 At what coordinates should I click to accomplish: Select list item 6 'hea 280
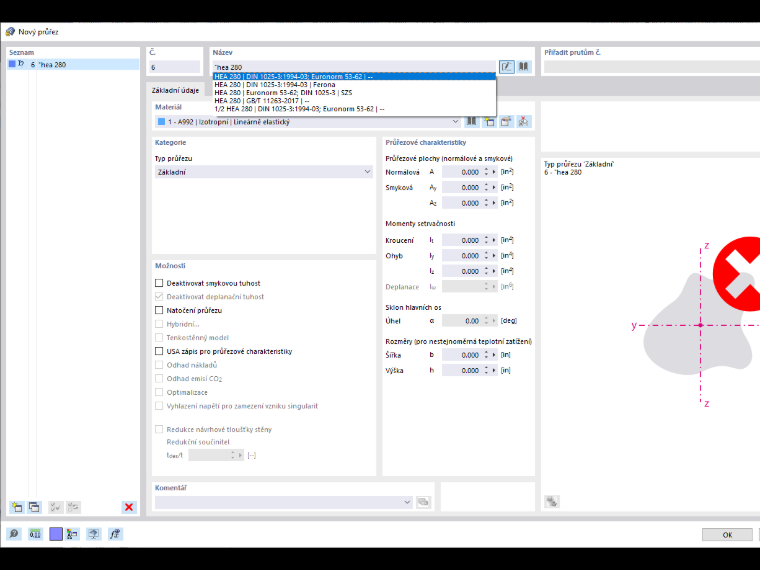coord(73,64)
